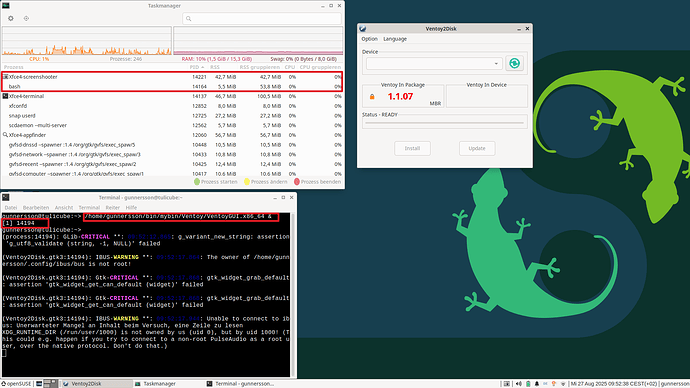Viewport: 690px width, 388px height.
Task: Click the workspace switcher in bottom panel
Action: (51, 384)
